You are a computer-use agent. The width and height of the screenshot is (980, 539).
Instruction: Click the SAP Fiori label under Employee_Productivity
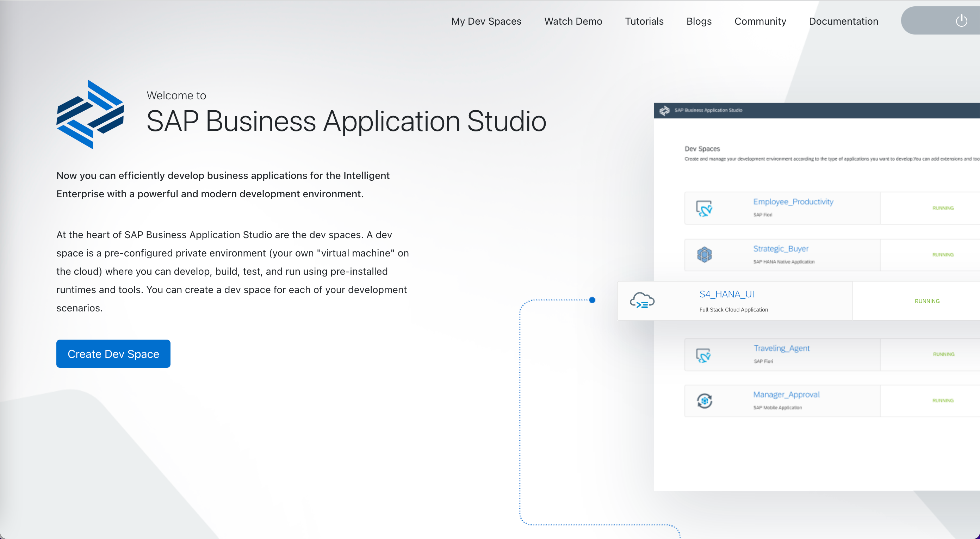pyautogui.click(x=762, y=215)
